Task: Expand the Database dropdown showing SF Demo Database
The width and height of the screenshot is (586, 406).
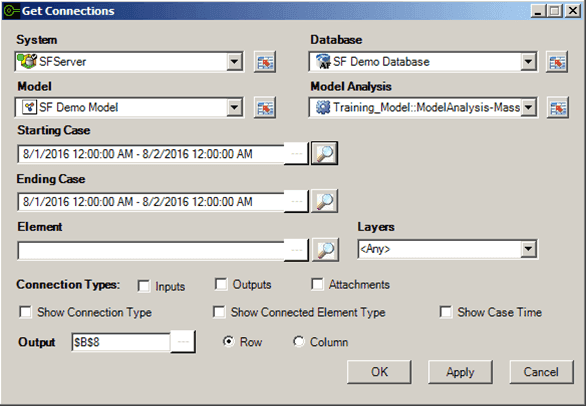Action: pyautogui.click(x=528, y=61)
